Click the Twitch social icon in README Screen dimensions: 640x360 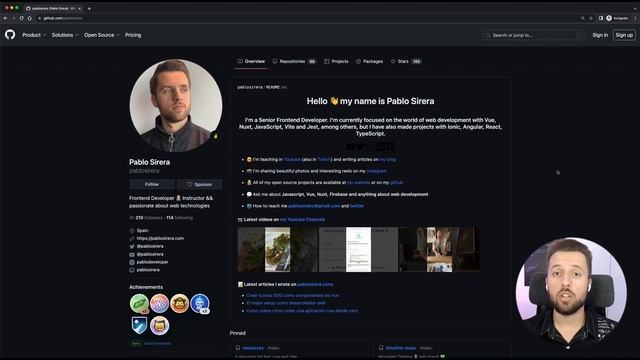point(391,147)
